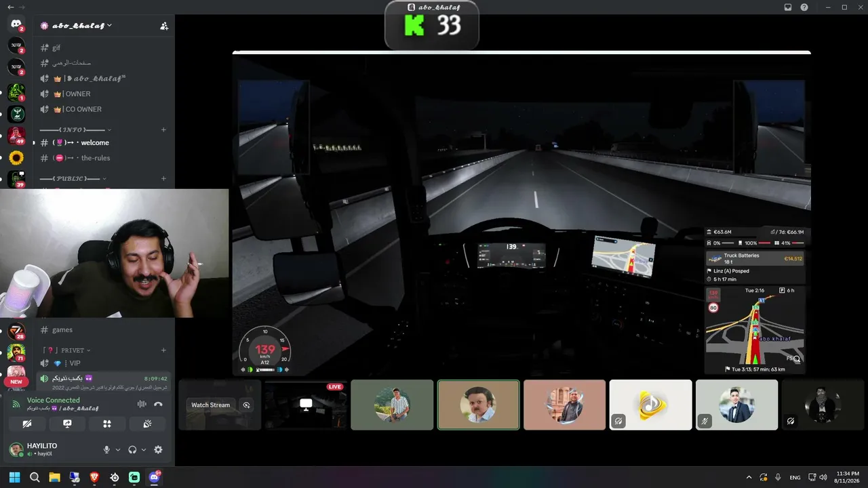Turn on your camera
The image size is (868, 488).
[x=27, y=424]
